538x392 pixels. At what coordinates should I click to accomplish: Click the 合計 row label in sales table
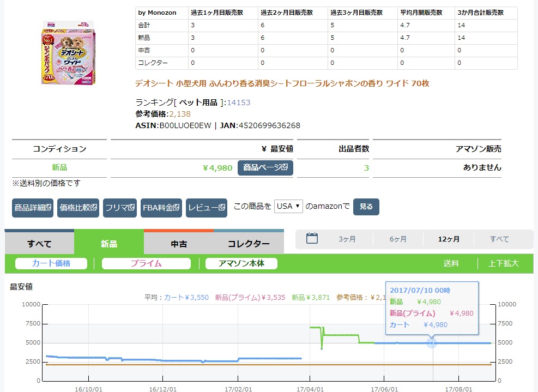[144, 25]
